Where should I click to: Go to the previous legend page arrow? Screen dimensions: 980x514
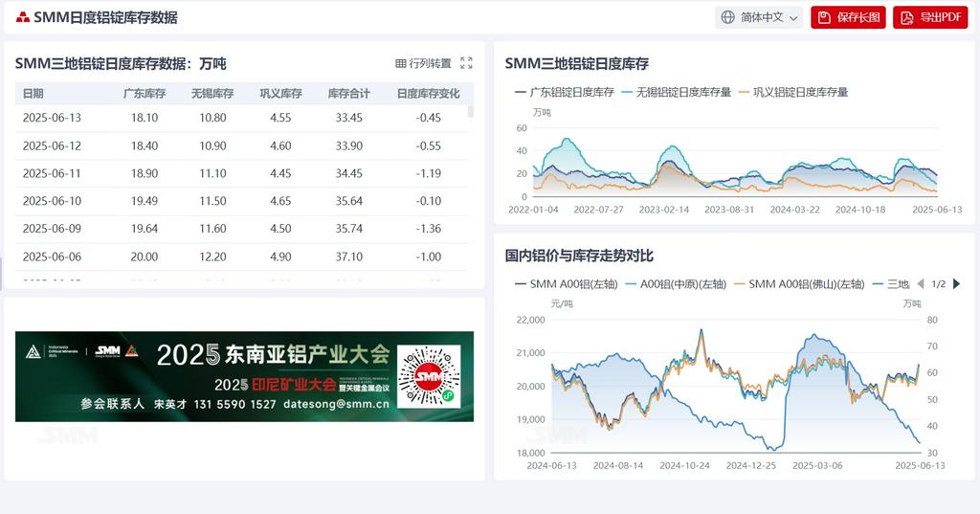pos(920,284)
